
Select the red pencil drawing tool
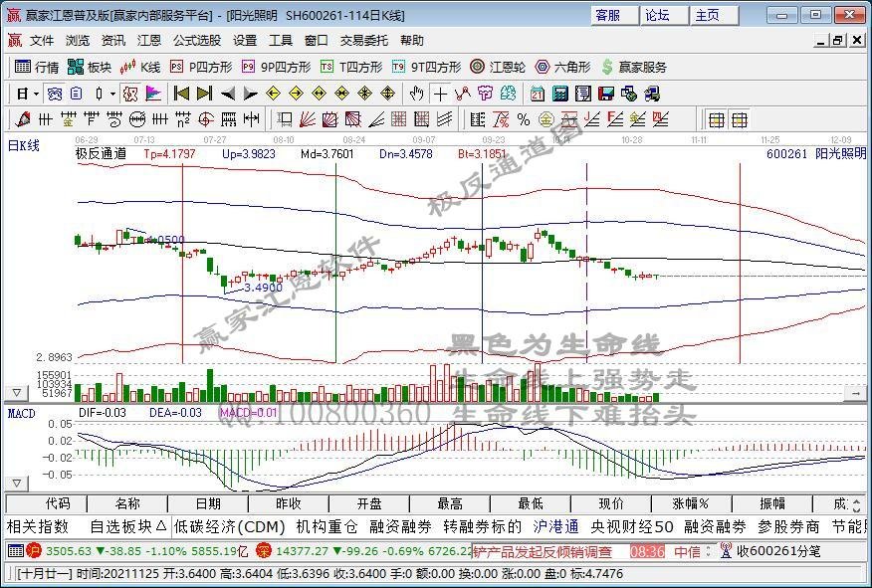click(23, 119)
